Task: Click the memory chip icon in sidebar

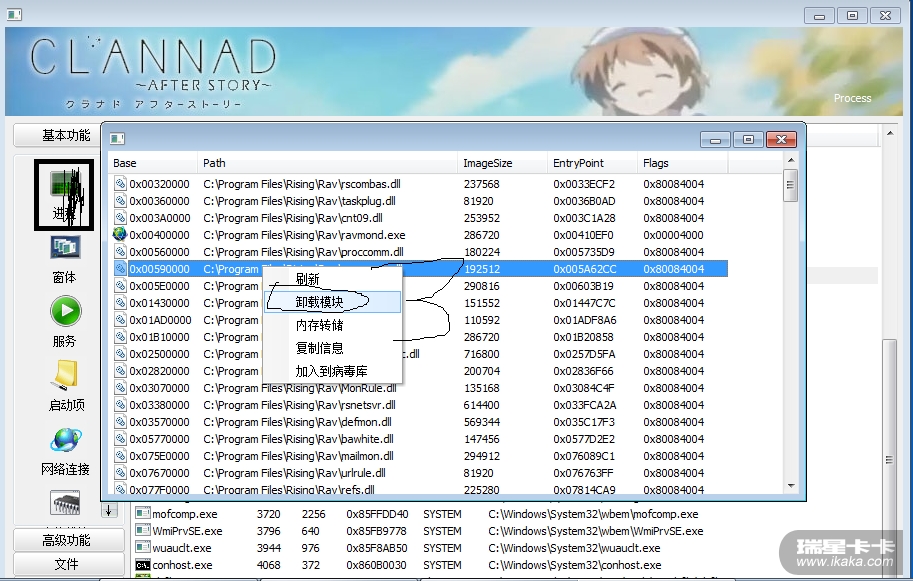Action: (x=65, y=502)
